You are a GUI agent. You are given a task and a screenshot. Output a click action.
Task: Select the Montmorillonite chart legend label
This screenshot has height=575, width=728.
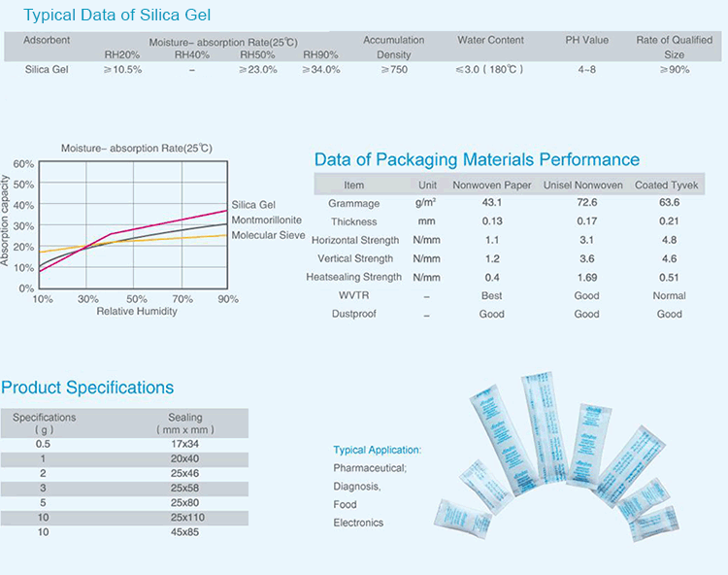266,220
